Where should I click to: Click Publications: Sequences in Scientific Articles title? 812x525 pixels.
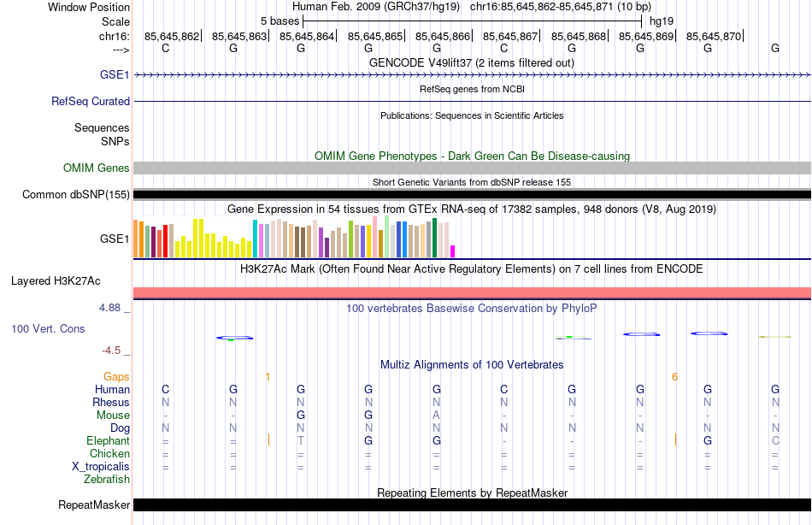[x=472, y=115]
